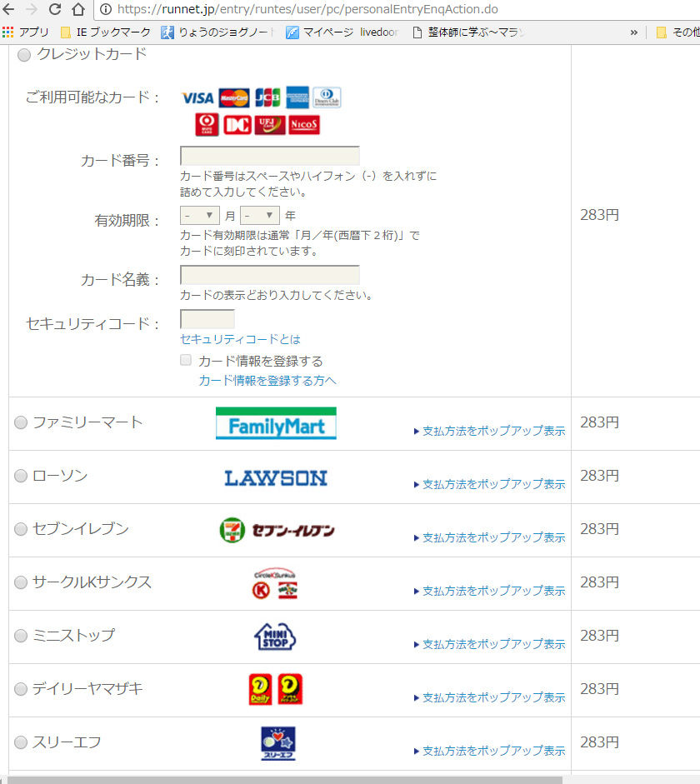
Task: Click the 283円 fee in ファミリーマート row
Action: coord(599,422)
